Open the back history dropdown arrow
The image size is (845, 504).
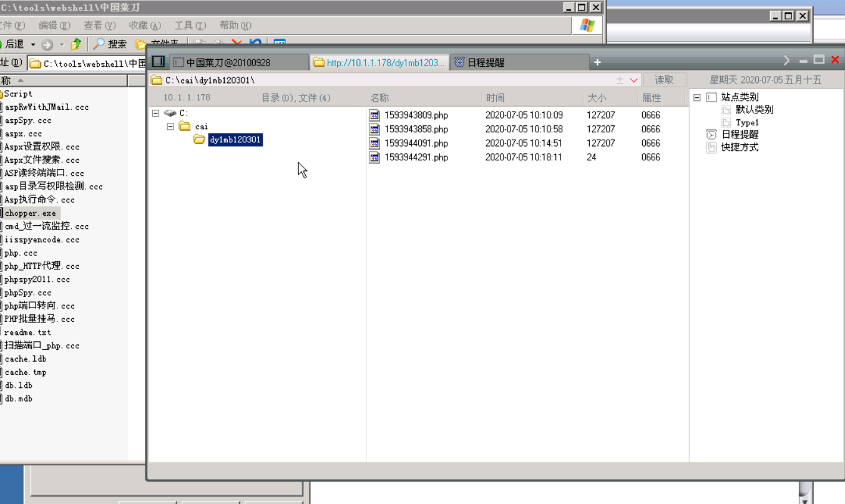[x=33, y=44]
